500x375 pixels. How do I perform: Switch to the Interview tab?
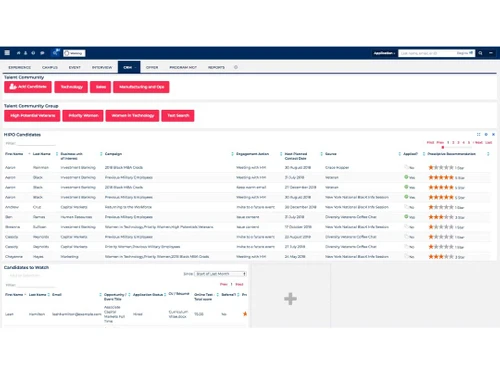tap(102, 67)
